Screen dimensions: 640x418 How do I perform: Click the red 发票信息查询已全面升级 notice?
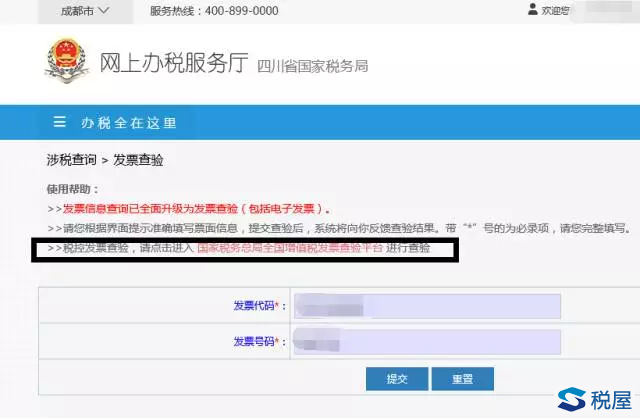(x=196, y=209)
